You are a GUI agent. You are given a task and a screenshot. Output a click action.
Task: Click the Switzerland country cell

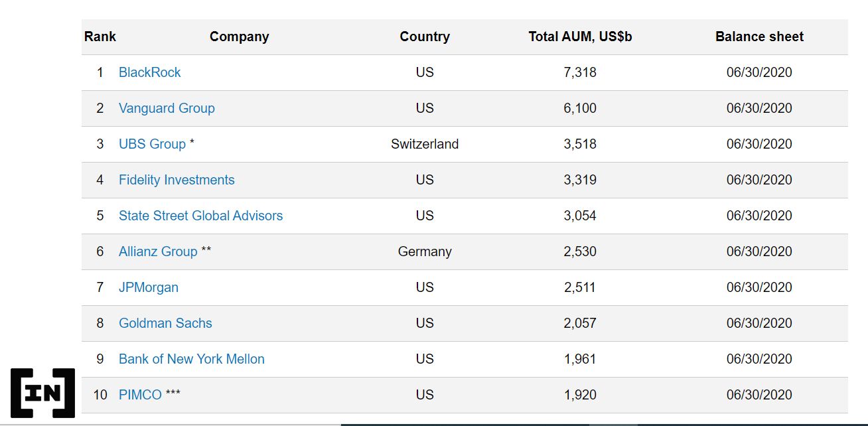[x=425, y=144]
